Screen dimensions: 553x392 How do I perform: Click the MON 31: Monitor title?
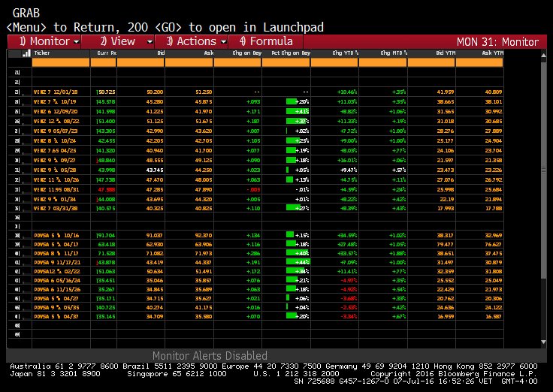(x=497, y=42)
